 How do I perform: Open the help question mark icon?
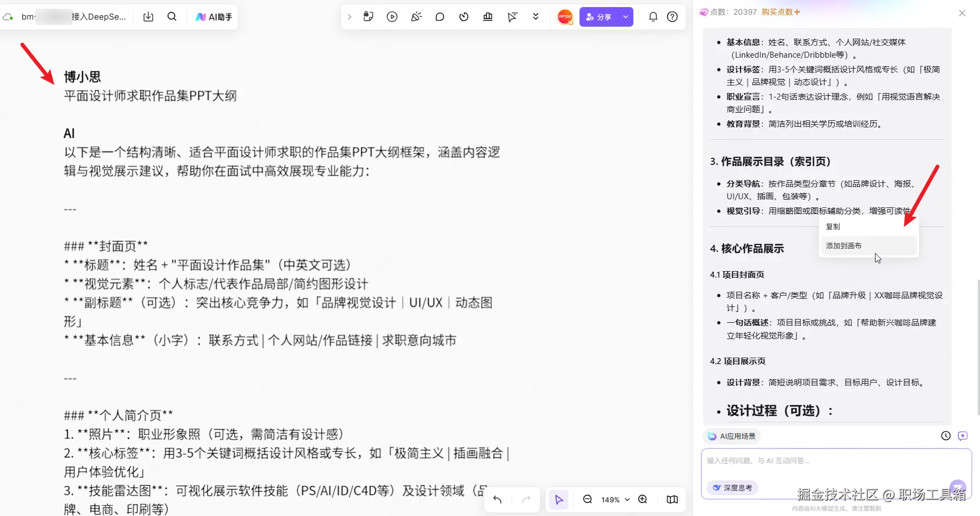point(673,17)
